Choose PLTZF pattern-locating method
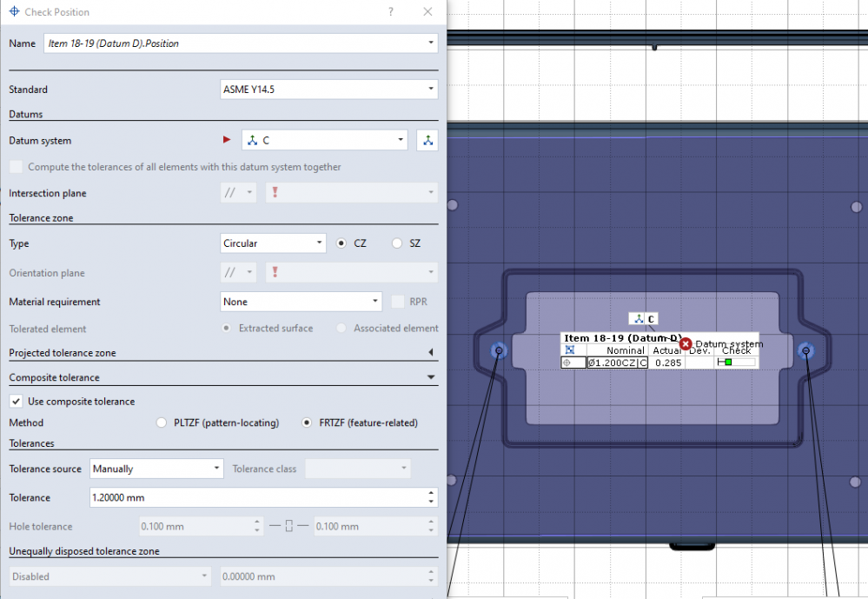The width and height of the screenshot is (868, 599). pyautogui.click(x=162, y=423)
